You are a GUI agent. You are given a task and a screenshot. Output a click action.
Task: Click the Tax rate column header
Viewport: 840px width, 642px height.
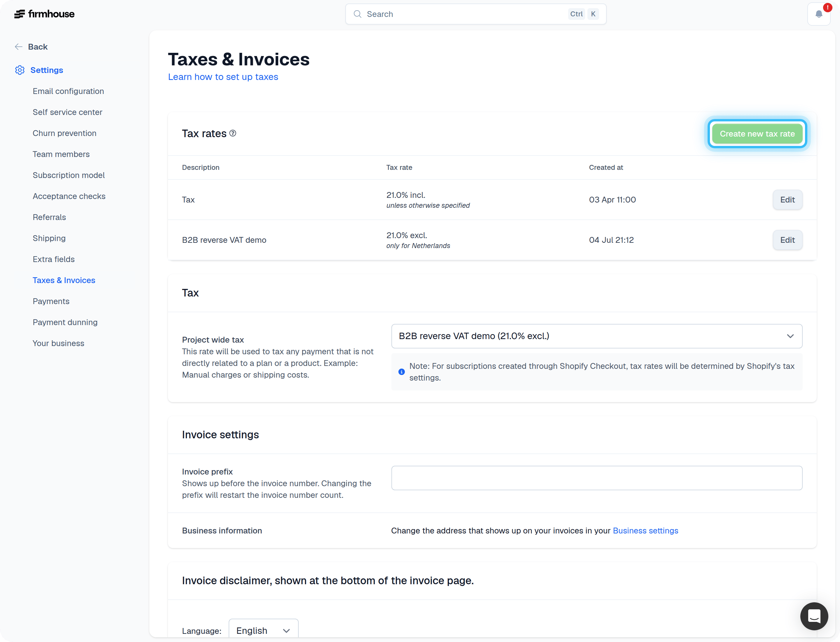399,168
